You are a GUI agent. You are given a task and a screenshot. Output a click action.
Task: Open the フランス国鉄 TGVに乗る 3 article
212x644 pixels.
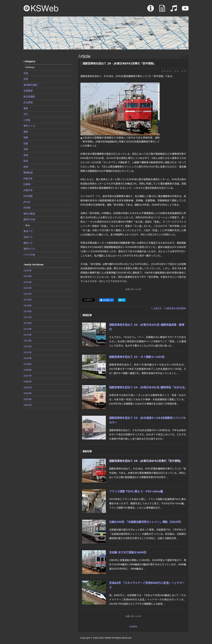tap(136, 491)
